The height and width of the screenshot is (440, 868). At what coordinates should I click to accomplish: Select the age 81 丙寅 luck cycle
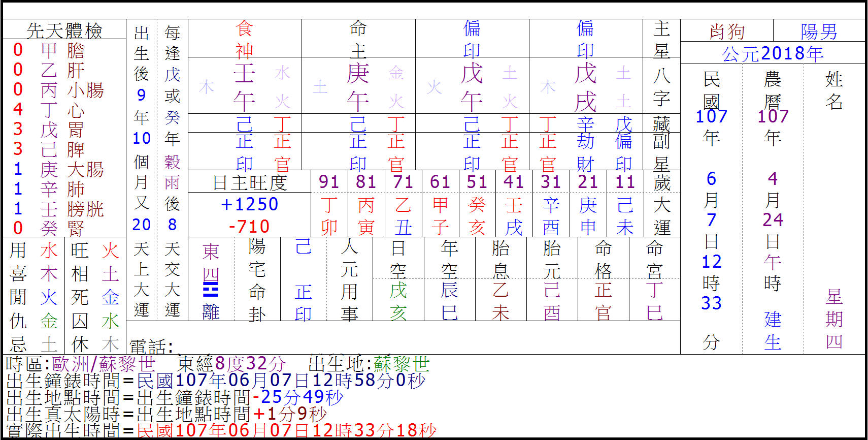point(366,204)
